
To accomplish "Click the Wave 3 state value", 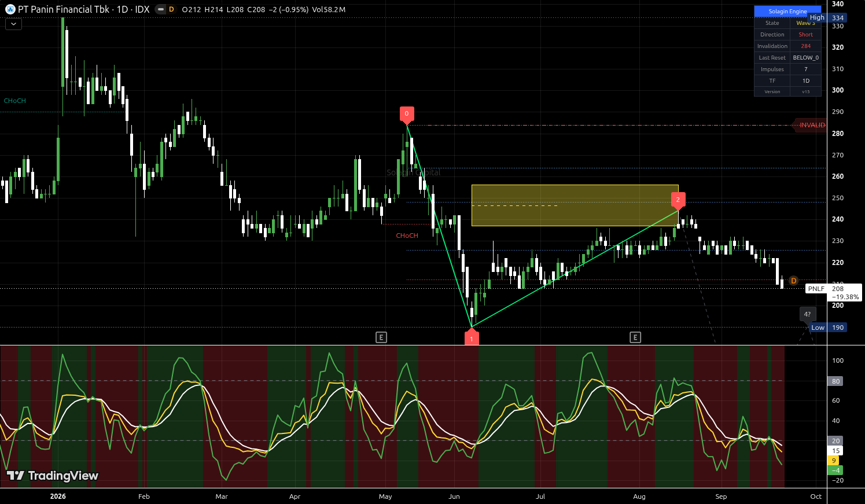I will click(x=805, y=23).
